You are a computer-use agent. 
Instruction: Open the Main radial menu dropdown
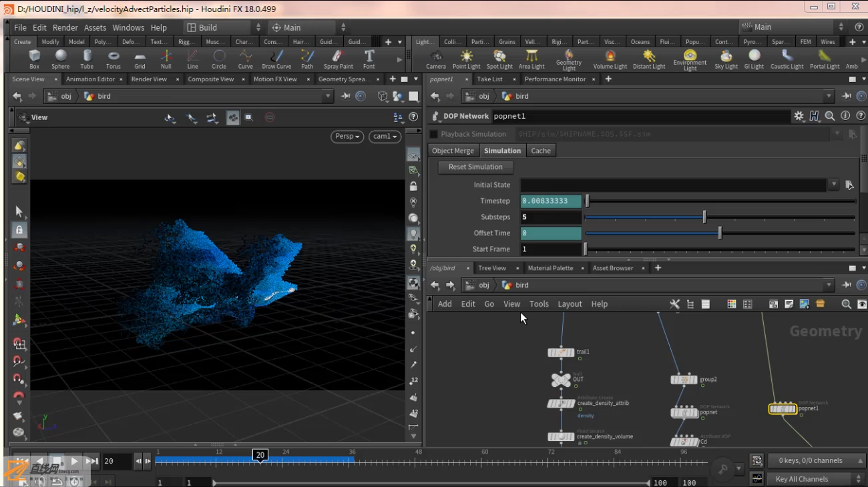tap(308, 27)
